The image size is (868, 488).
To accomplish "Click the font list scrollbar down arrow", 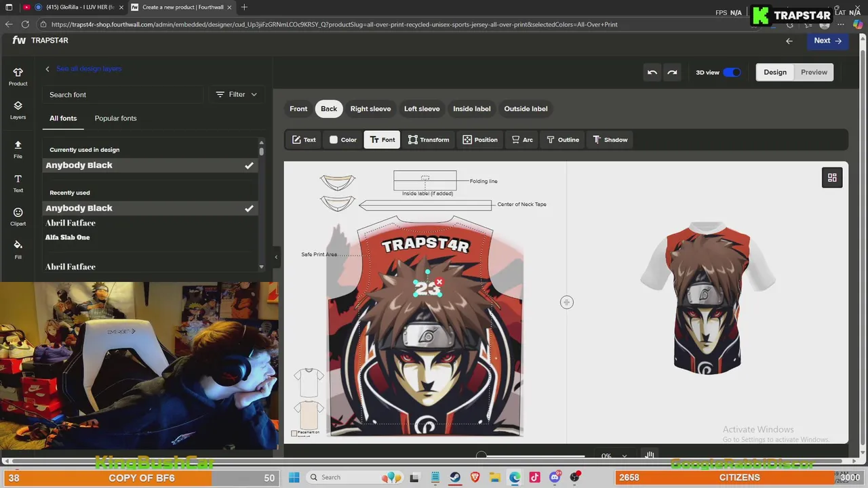I will (x=261, y=267).
